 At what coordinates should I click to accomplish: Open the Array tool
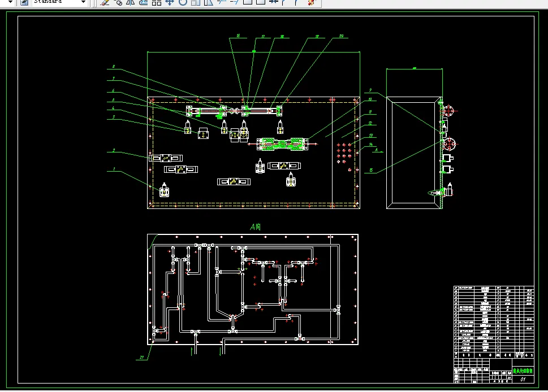click(x=157, y=2)
